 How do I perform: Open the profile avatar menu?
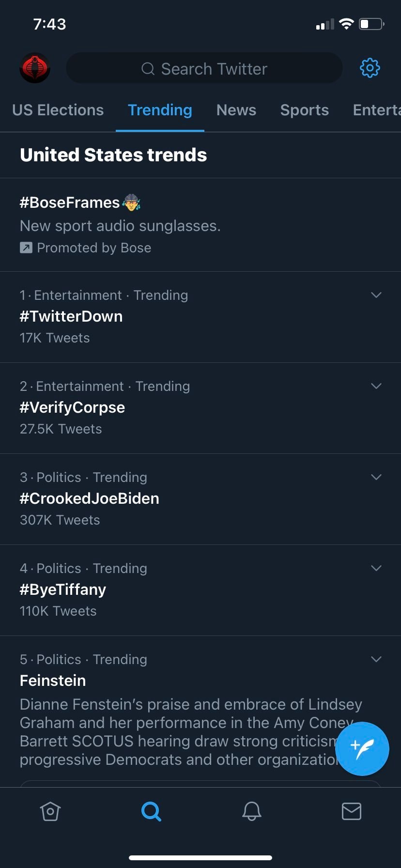click(35, 68)
